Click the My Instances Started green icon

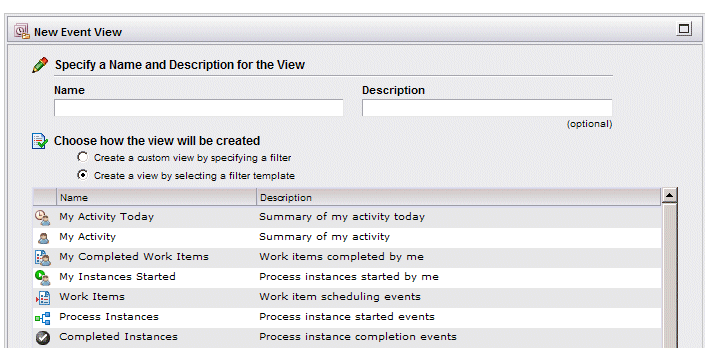[x=43, y=277]
